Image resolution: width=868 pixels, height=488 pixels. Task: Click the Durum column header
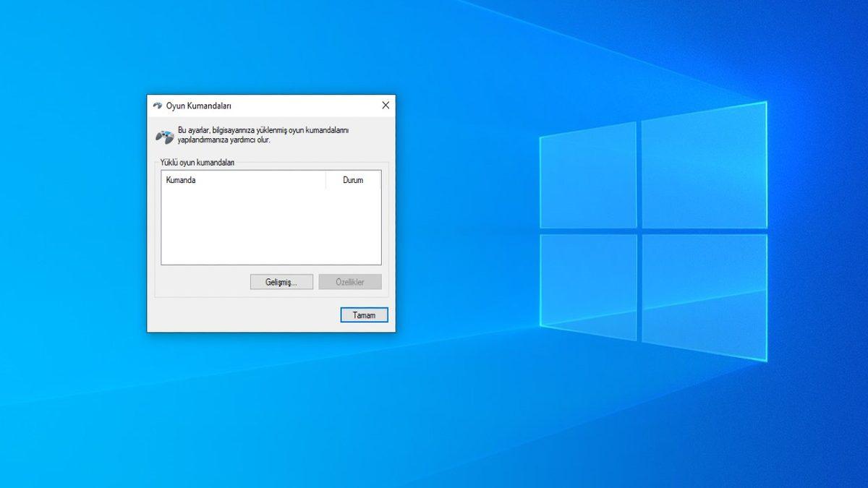coord(352,180)
